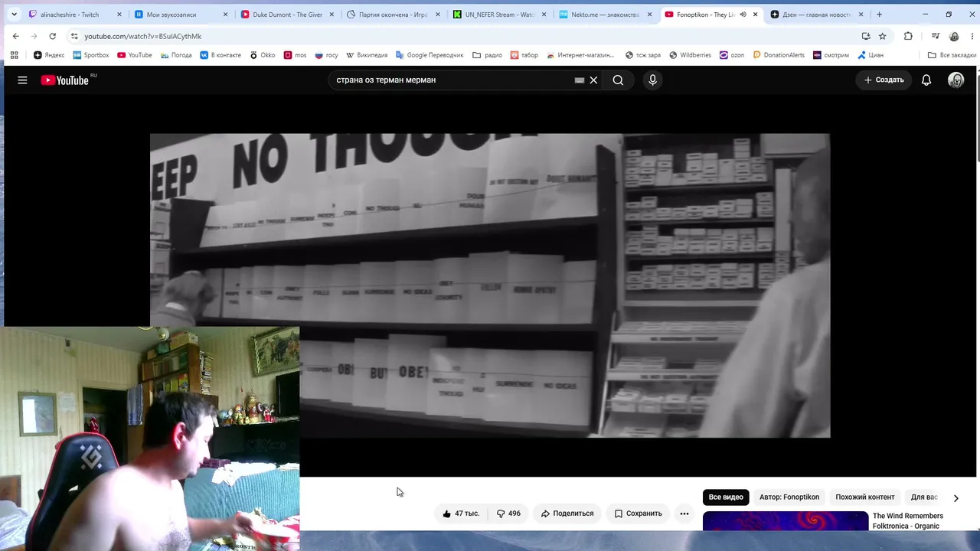Expand the Все закладки folder
The width and height of the screenshot is (980, 551).
[952, 55]
